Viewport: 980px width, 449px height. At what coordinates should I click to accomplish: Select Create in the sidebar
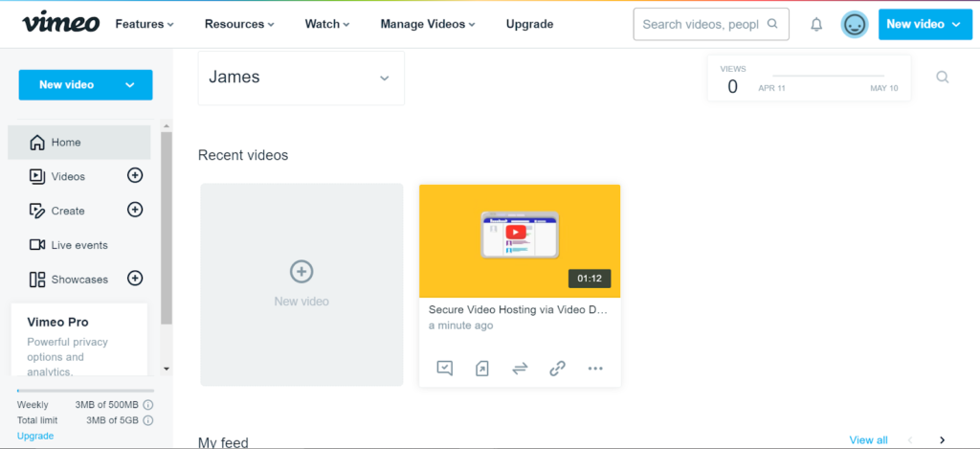pyautogui.click(x=68, y=211)
